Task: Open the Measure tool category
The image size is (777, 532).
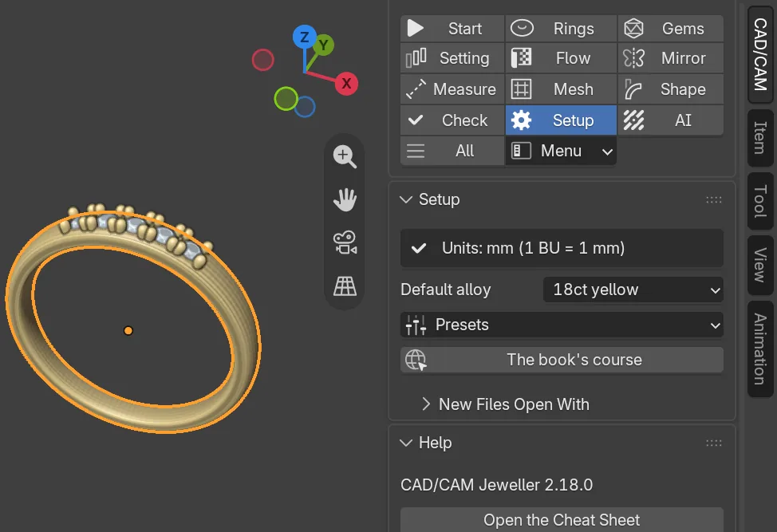Action: 452,89
